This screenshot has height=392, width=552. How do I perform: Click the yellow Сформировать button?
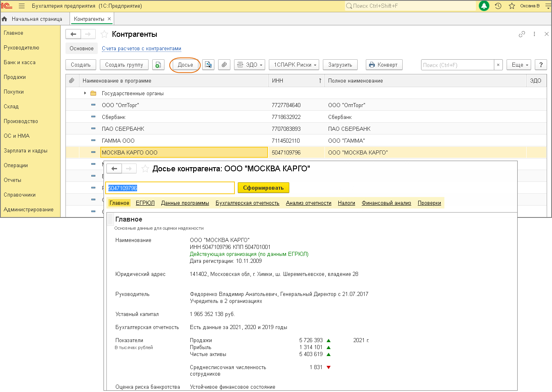coord(263,188)
